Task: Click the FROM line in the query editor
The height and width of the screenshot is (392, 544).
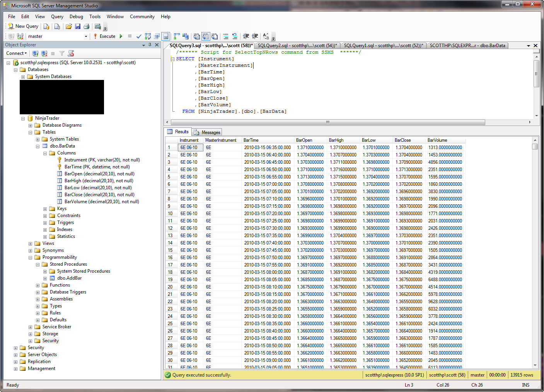Action: tap(234, 112)
